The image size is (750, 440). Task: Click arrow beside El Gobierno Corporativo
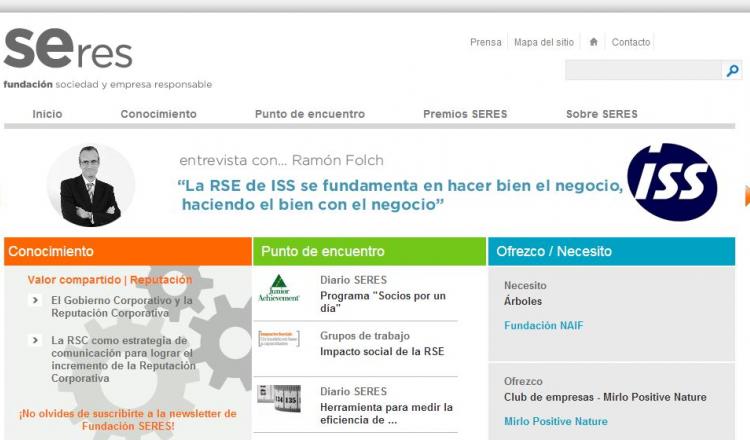coord(35,300)
